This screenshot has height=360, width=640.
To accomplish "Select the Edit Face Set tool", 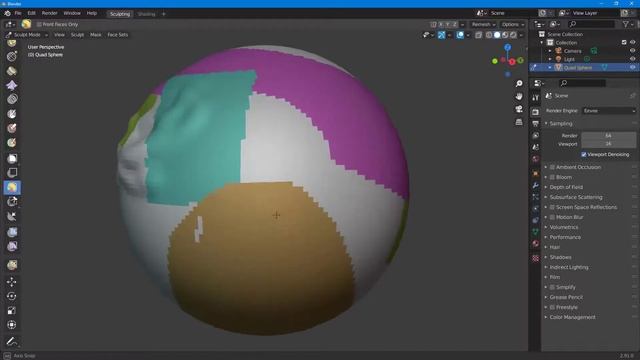I will tap(12, 265).
